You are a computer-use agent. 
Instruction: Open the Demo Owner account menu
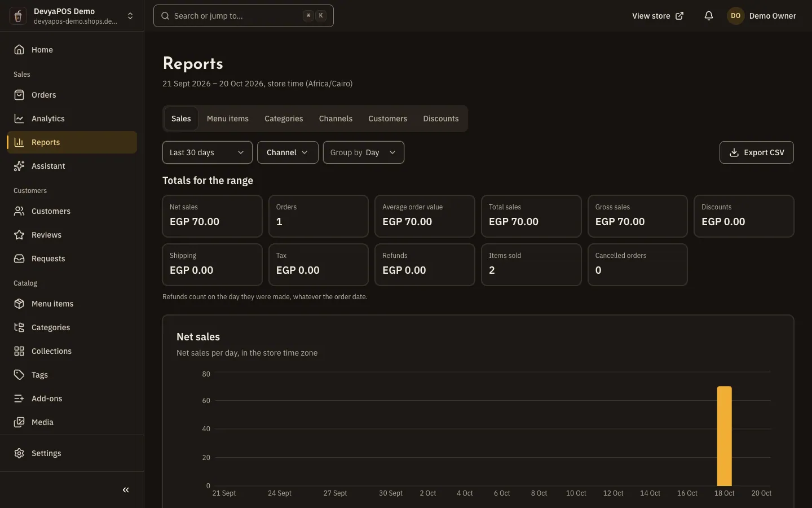pos(762,16)
